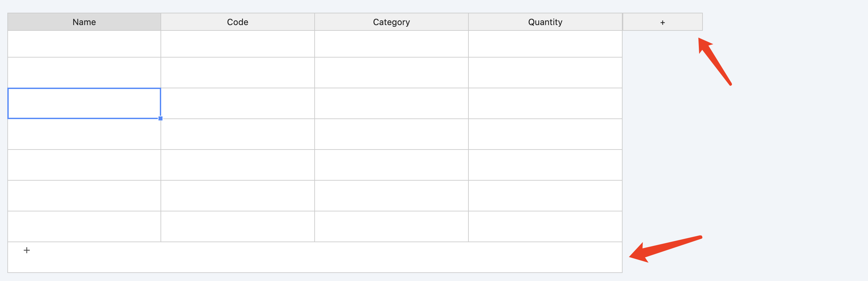Click the add row plus icon
Screen dimensions: 868x281
pos(27,250)
